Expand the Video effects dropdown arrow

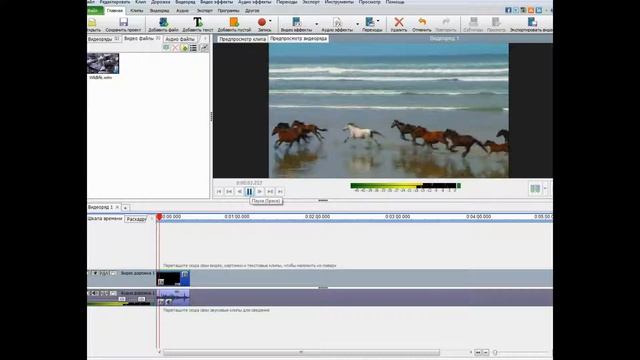click(x=317, y=24)
